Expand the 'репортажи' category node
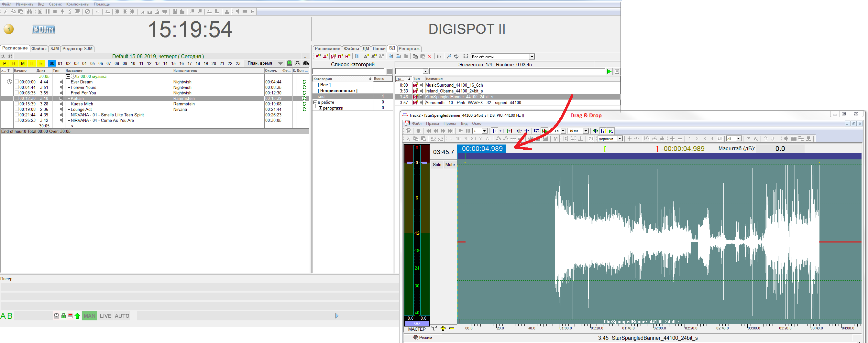Screen dimensions: 868x343 coord(320,108)
